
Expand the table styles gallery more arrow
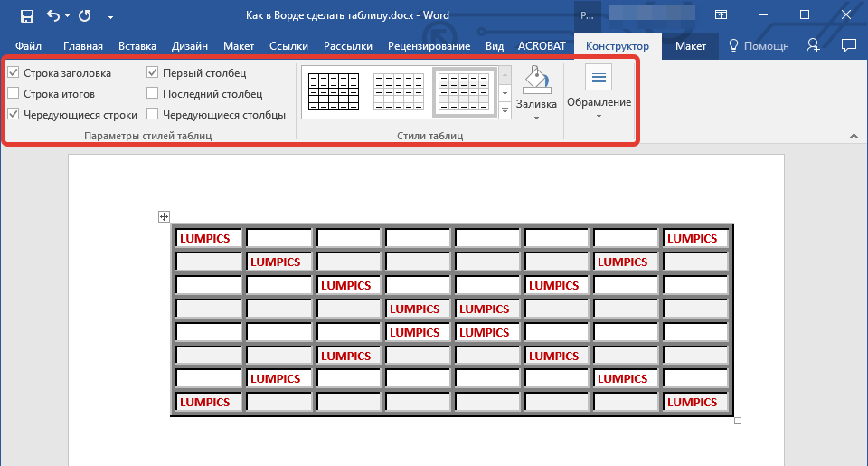coord(505,110)
